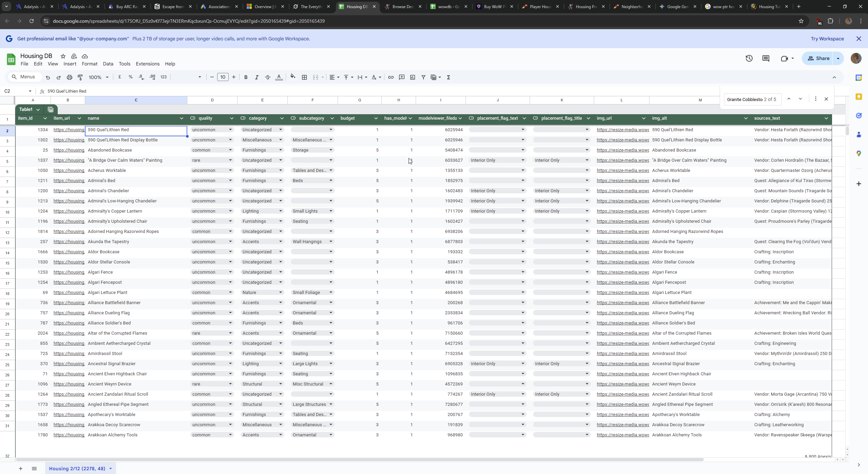
Task: Open the cell borders tool
Action: click(304, 77)
